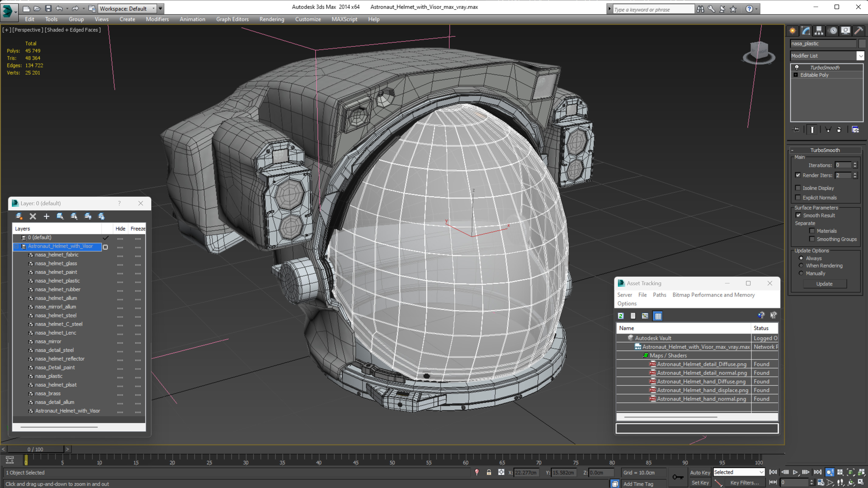Increase the Iterations spinner

[x=855, y=163]
